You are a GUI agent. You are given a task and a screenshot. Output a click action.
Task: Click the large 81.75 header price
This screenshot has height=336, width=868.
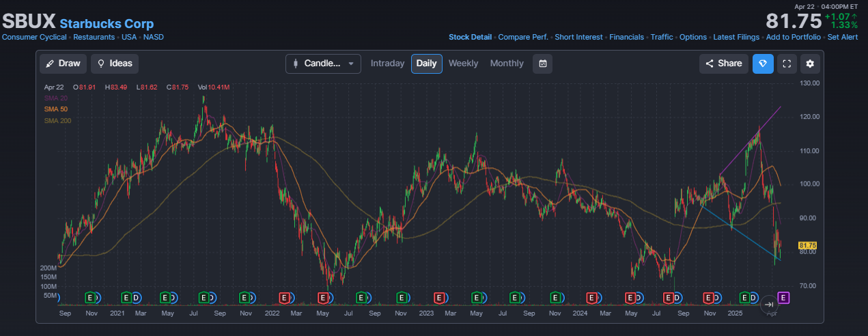point(793,20)
